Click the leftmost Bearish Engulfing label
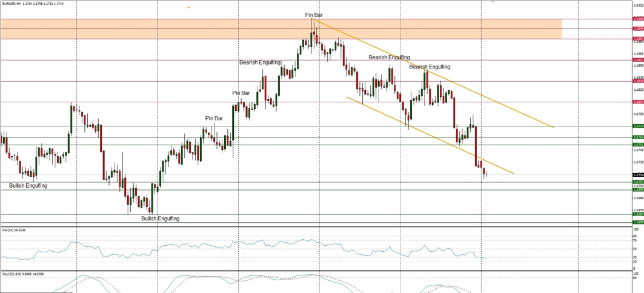644x293 pixels. 260,62
